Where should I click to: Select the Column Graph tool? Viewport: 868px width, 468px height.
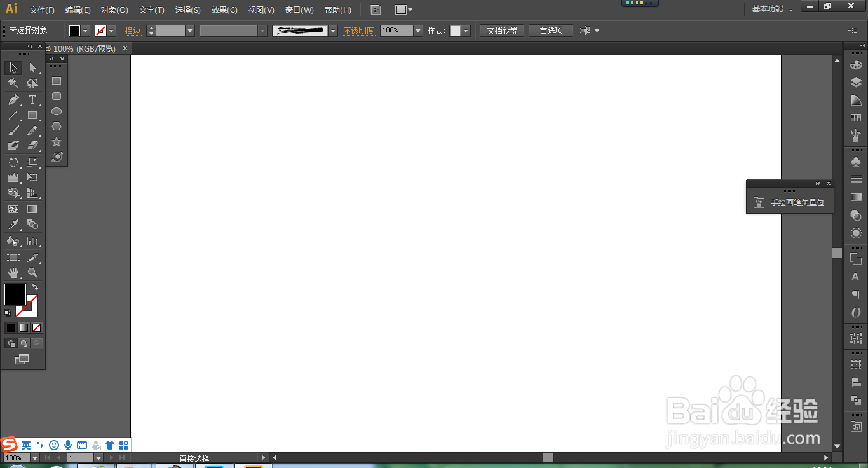(32, 242)
